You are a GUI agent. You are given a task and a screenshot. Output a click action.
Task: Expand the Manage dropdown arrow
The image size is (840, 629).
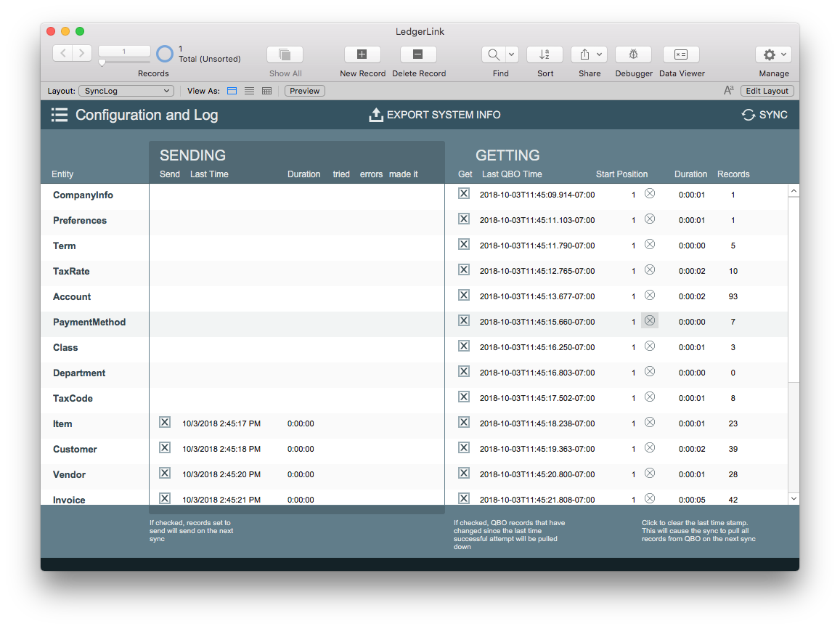pos(784,54)
